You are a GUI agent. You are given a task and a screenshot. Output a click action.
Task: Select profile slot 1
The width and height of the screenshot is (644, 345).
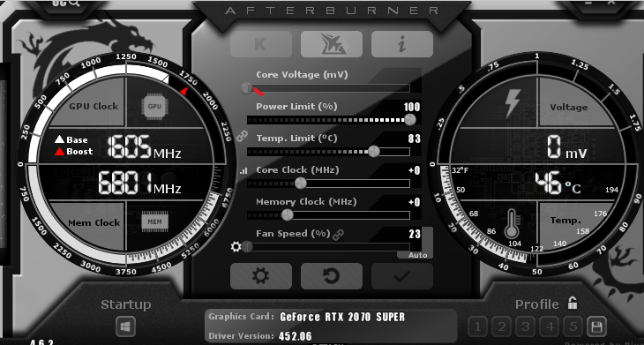pos(477,327)
